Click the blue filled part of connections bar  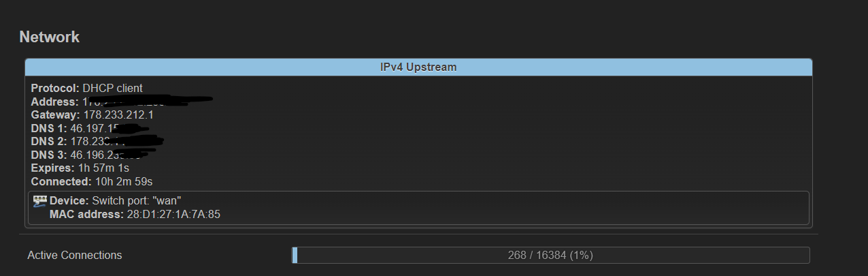pyautogui.click(x=295, y=256)
